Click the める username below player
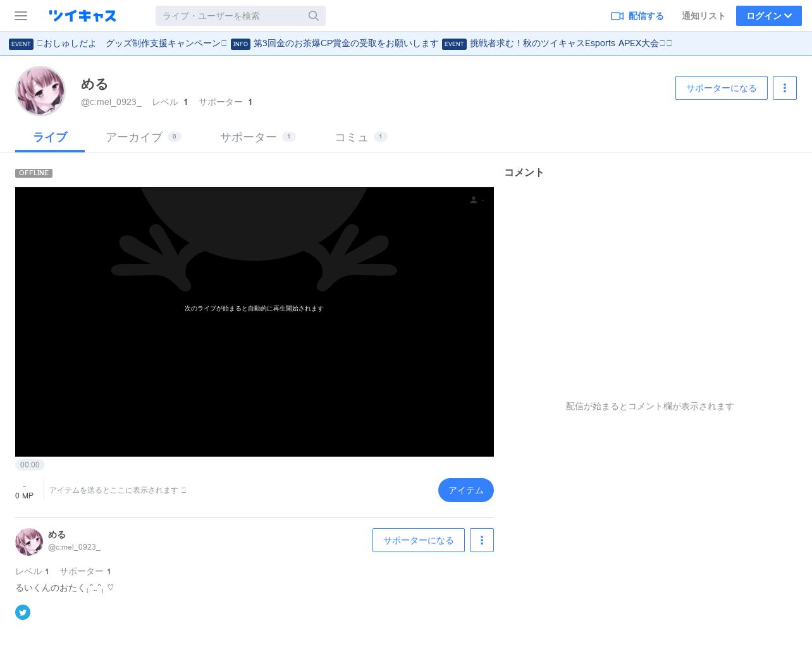Image resolution: width=812 pixels, height=666 pixels. point(57,535)
